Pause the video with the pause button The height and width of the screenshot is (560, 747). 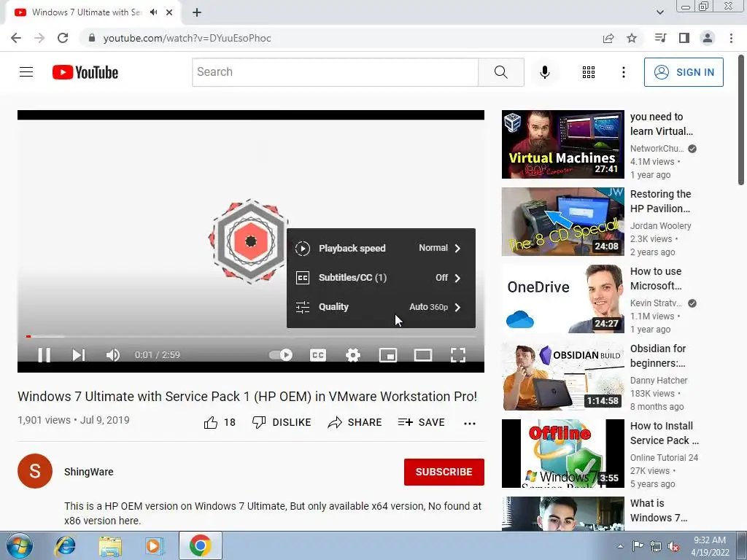44,355
